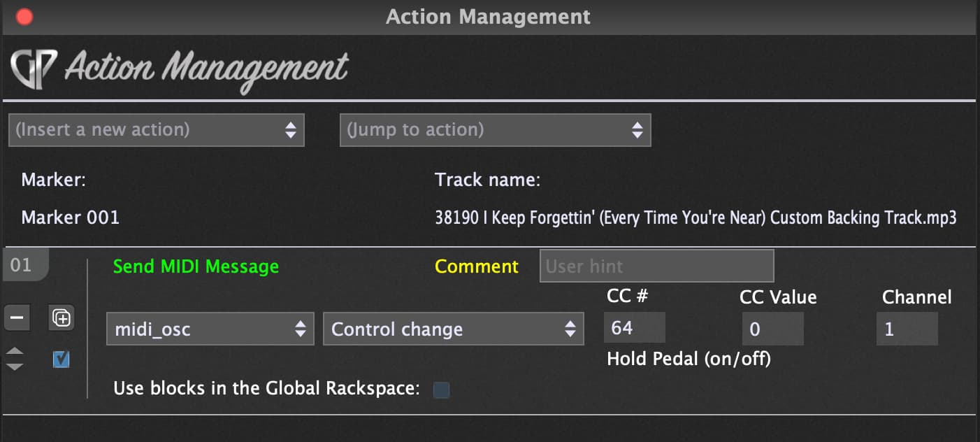Close the Action Management window
The height and width of the screenshot is (442, 980).
coord(24,17)
